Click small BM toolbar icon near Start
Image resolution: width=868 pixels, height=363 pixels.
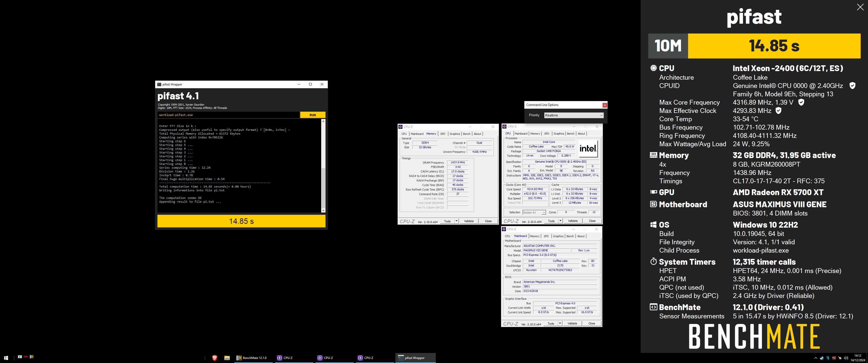[x=32, y=357]
